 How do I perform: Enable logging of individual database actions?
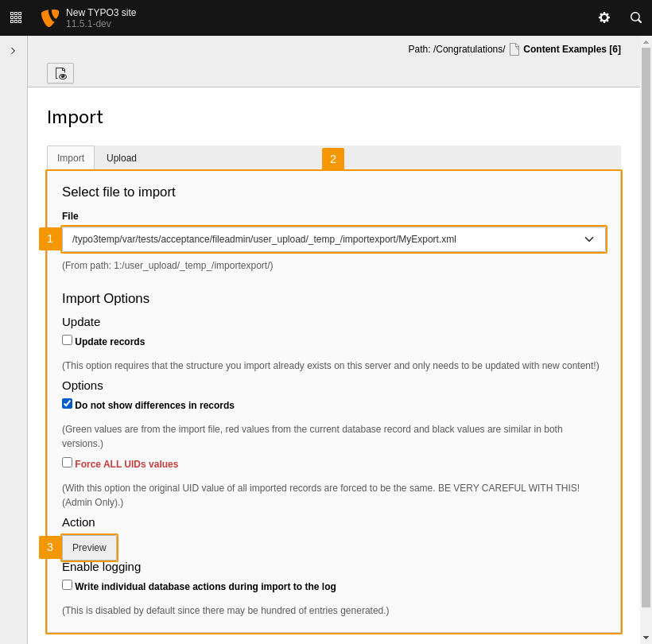coord(67,584)
